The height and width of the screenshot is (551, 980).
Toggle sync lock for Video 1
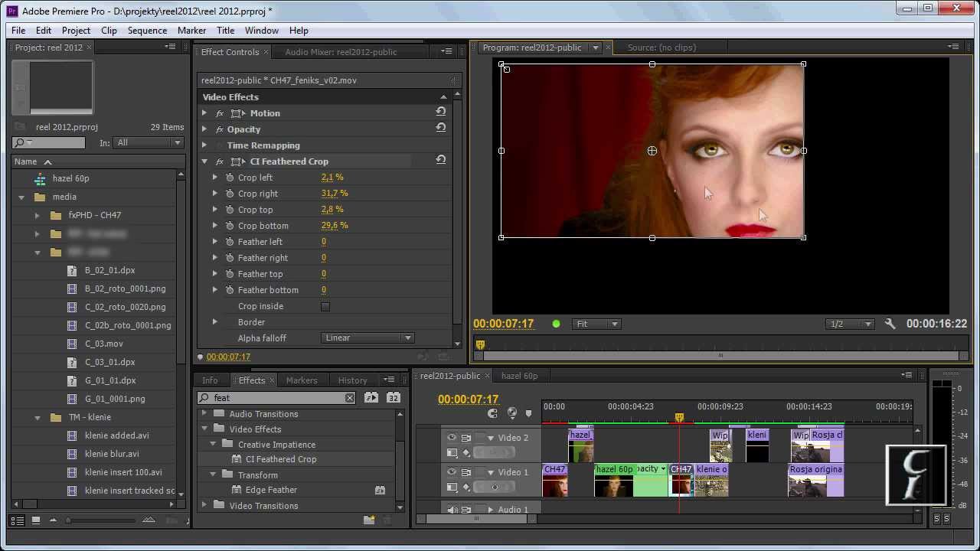[x=465, y=472]
